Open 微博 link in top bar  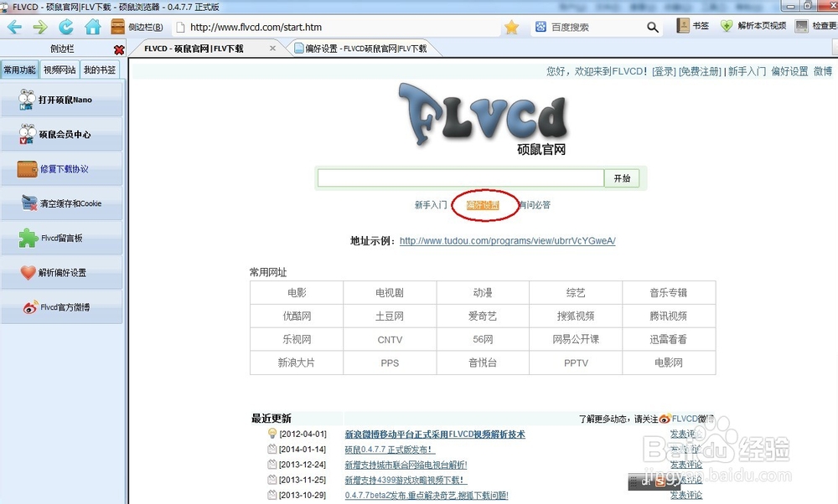click(823, 71)
